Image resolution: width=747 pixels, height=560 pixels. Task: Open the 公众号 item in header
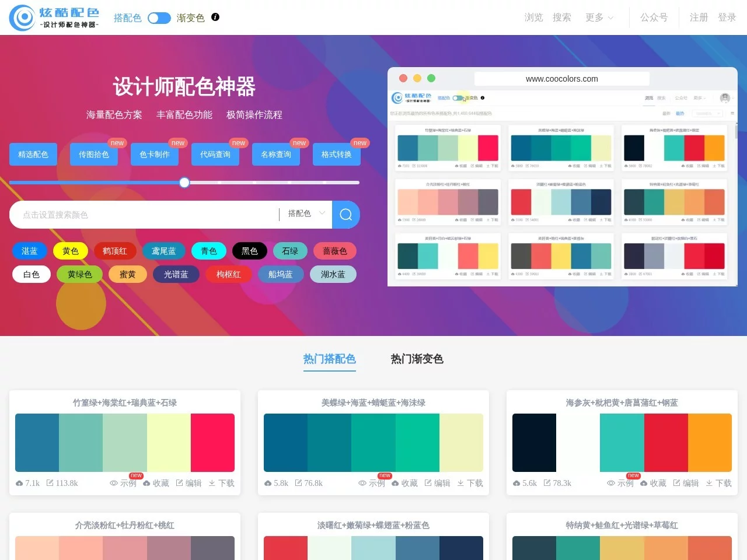[x=654, y=17]
